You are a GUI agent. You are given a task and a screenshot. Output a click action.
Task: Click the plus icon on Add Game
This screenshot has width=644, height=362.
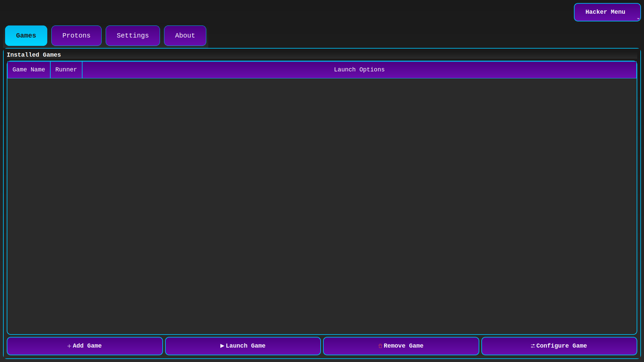pos(69,346)
